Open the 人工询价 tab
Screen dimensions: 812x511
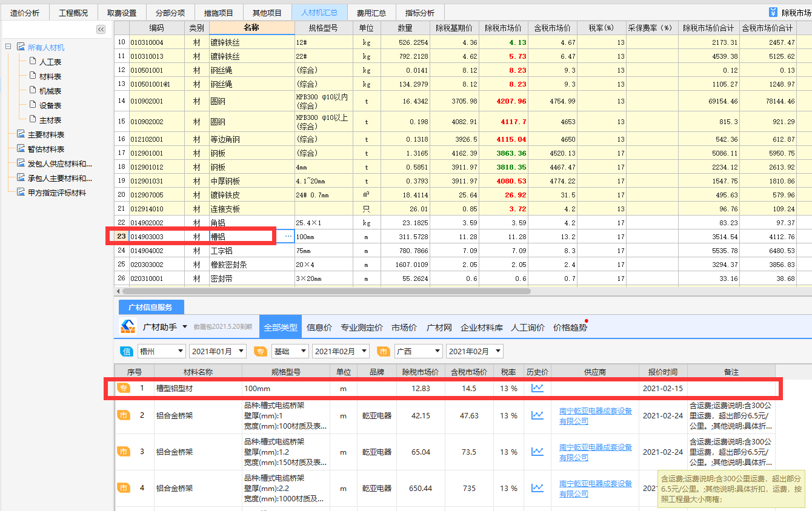point(528,327)
